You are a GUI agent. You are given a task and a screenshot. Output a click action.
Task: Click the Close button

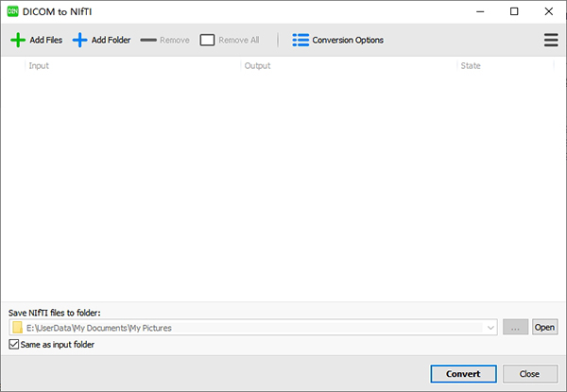coord(530,373)
